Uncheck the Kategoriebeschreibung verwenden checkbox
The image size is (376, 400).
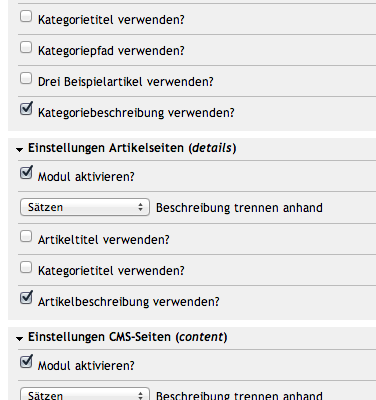click(x=26, y=108)
